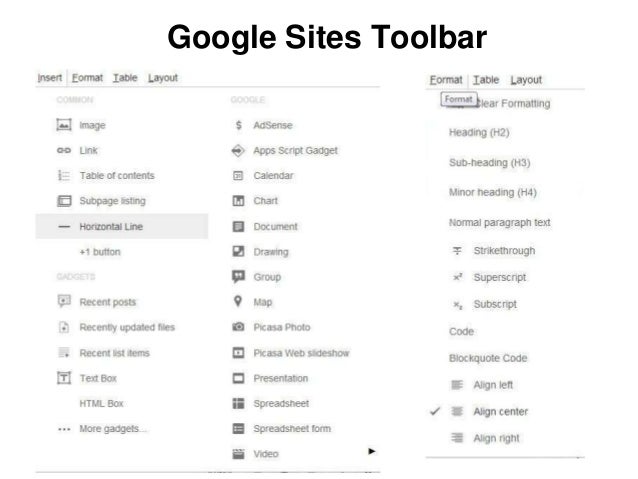Choose the Align right option

[x=497, y=437]
